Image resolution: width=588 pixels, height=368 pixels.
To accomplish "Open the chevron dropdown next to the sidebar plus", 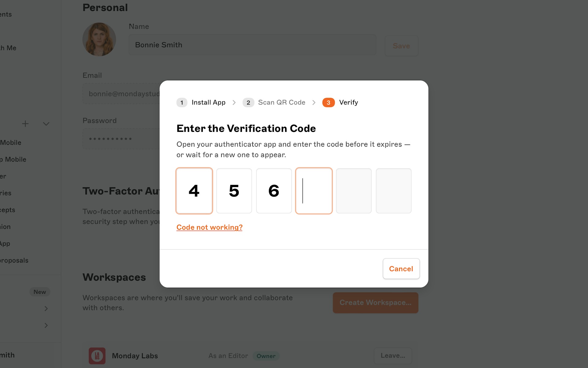I will pos(46,124).
